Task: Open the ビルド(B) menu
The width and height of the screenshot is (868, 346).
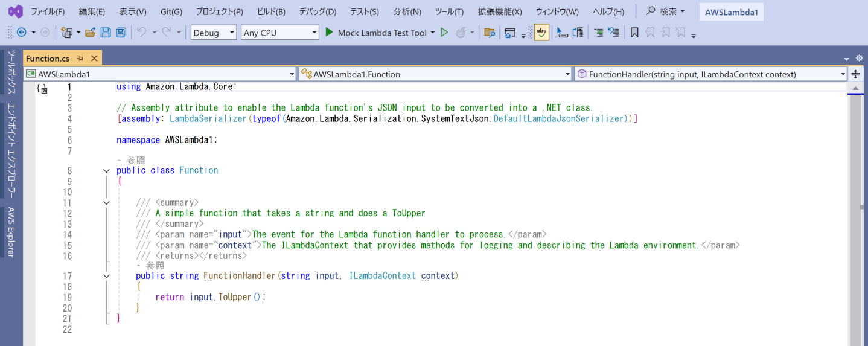Action: click(x=271, y=11)
